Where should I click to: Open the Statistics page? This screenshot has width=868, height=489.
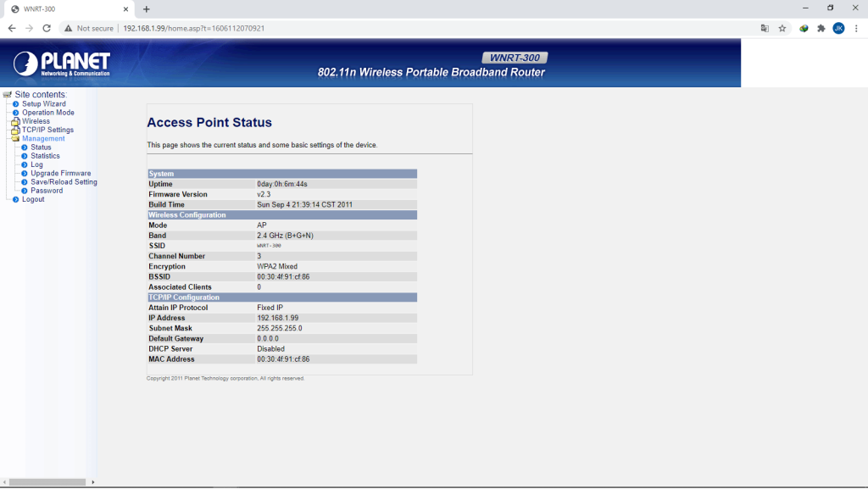(x=46, y=156)
